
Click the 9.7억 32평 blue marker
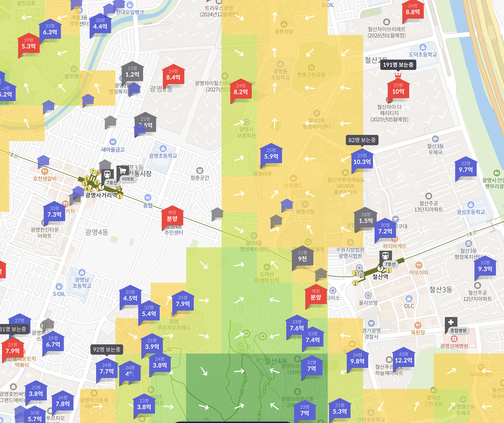click(466, 168)
